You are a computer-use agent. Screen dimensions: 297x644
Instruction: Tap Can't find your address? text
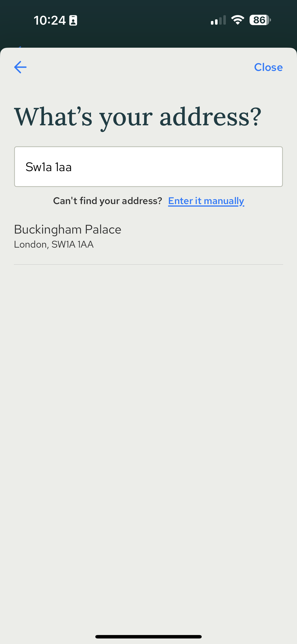tap(108, 201)
